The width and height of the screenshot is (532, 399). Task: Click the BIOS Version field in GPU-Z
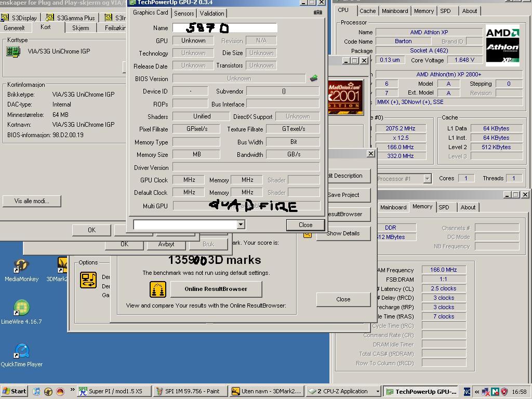[239, 79]
